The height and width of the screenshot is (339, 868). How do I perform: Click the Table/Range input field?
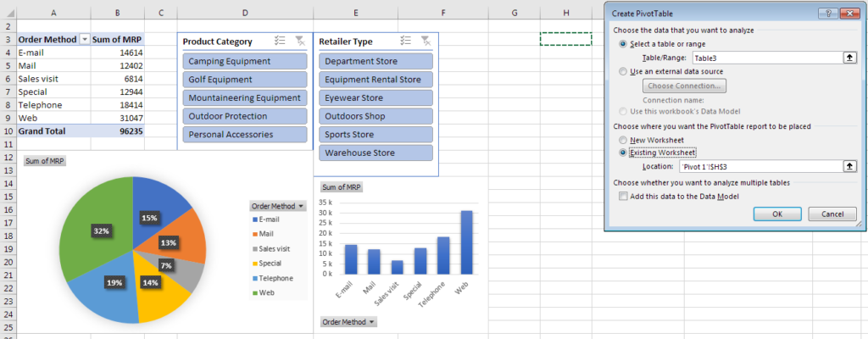coord(767,58)
